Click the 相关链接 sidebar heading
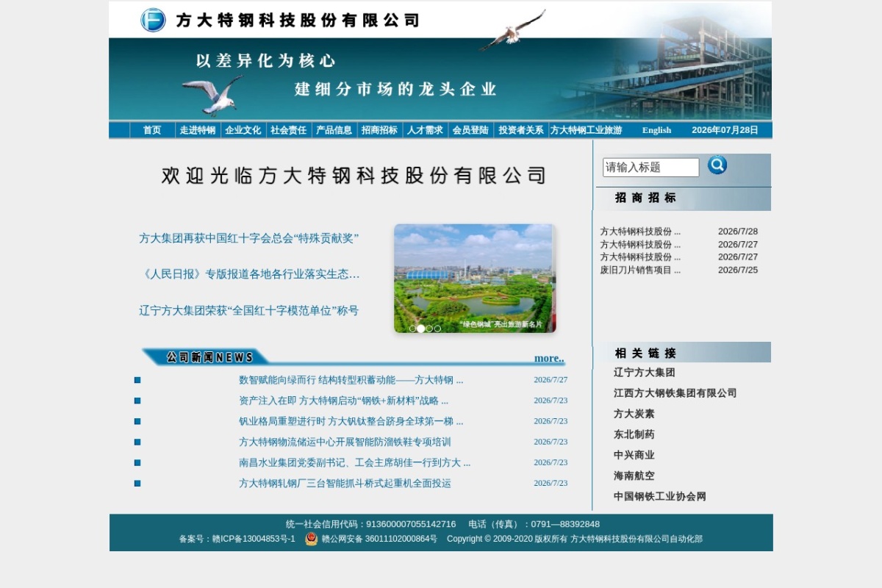The width and height of the screenshot is (882, 588). coord(645,353)
